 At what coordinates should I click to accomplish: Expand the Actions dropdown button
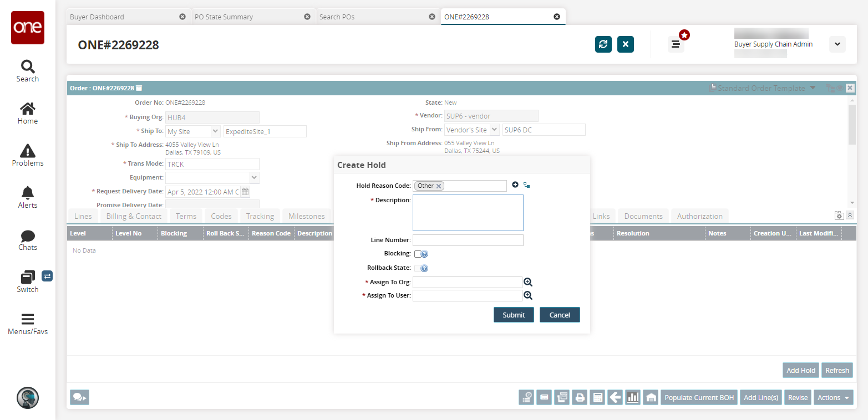click(833, 397)
